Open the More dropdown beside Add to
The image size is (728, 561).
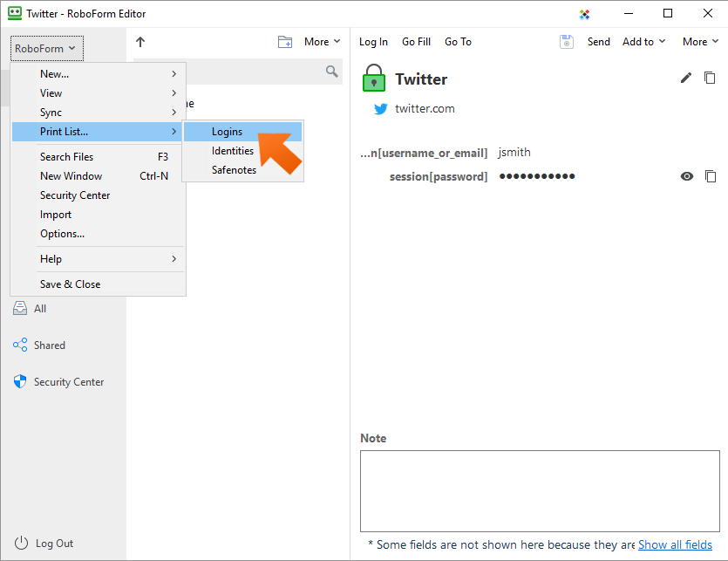(701, 42)
